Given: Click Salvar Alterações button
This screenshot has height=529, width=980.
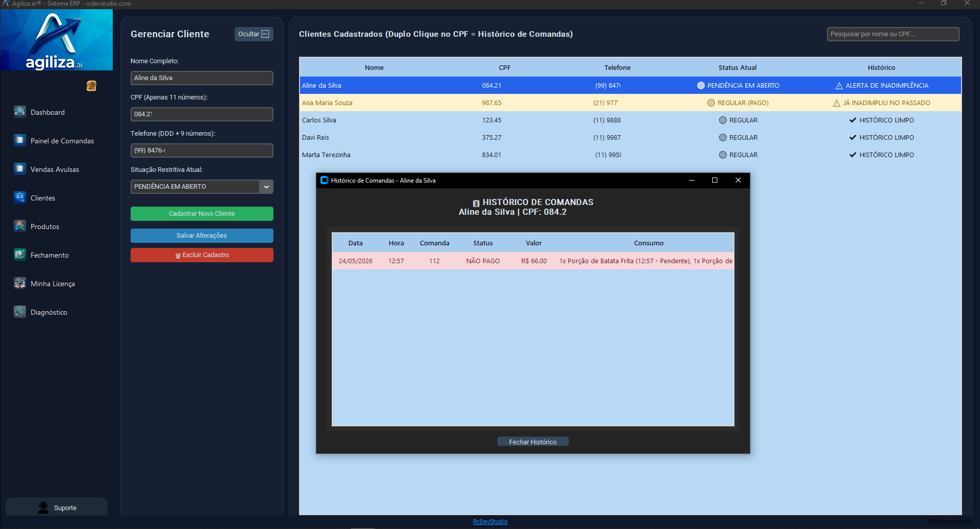Looking at the screenshot, I should click(202, 236).
